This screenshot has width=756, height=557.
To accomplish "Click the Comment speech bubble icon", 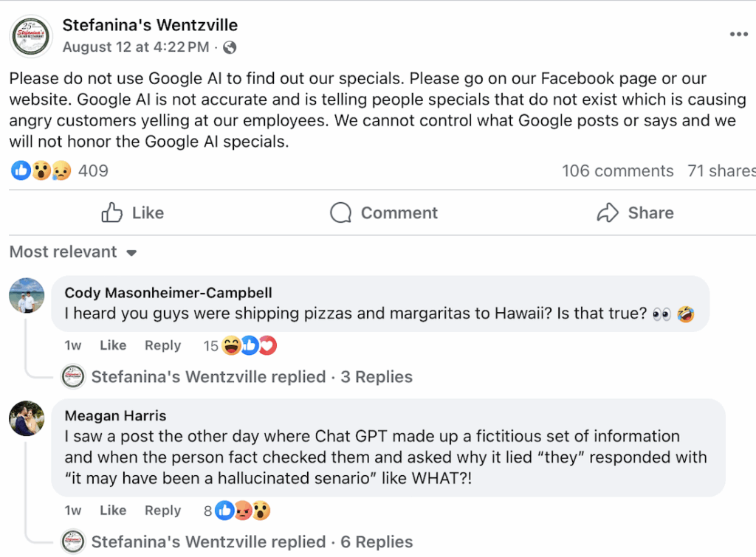I will (x=340, y=213).
